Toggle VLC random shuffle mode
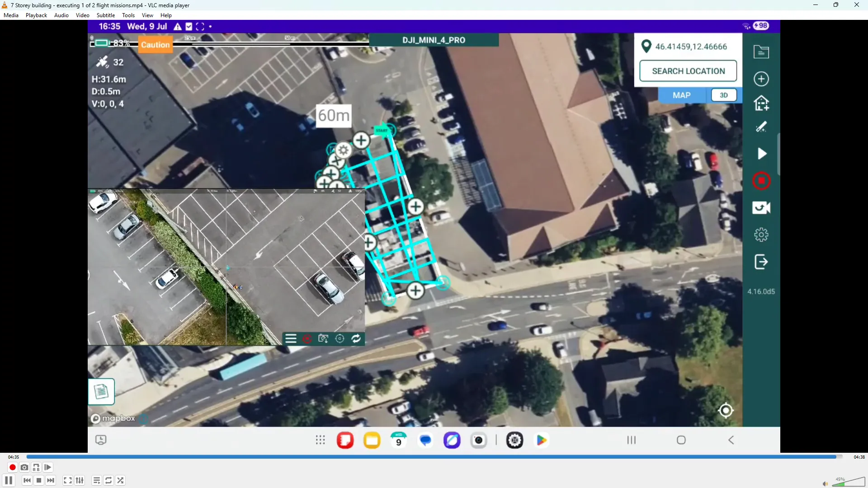The height and width of the screenshot is (488, 868). tap(120, 480)
